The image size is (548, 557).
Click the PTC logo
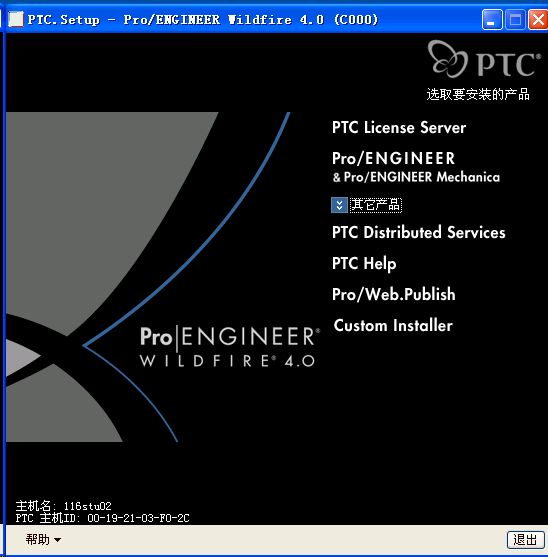click(484, 59)
